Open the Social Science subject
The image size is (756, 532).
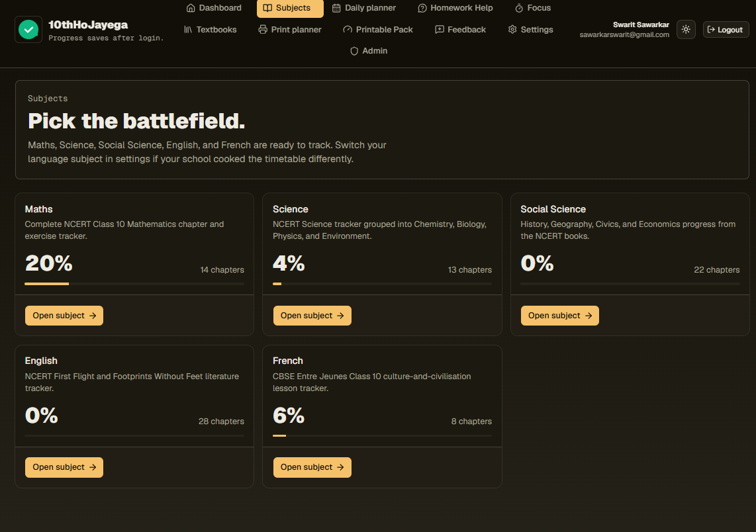pos(560,316)
